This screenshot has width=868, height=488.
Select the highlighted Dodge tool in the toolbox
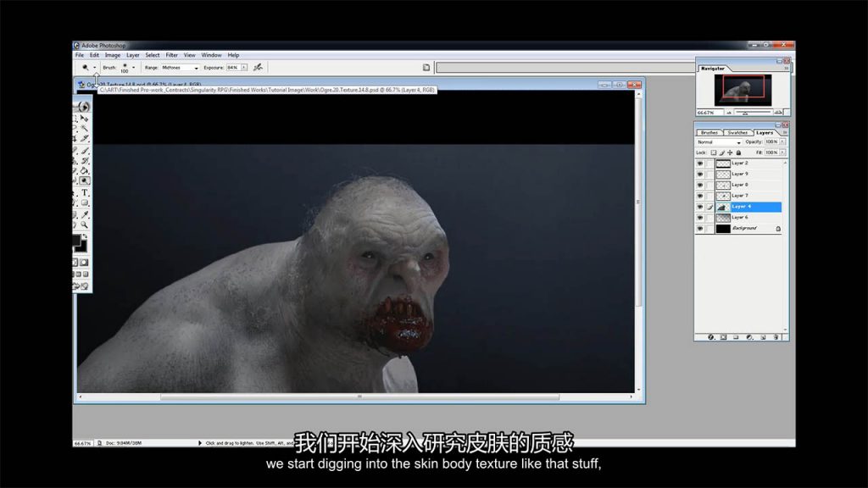pos(85,181)
